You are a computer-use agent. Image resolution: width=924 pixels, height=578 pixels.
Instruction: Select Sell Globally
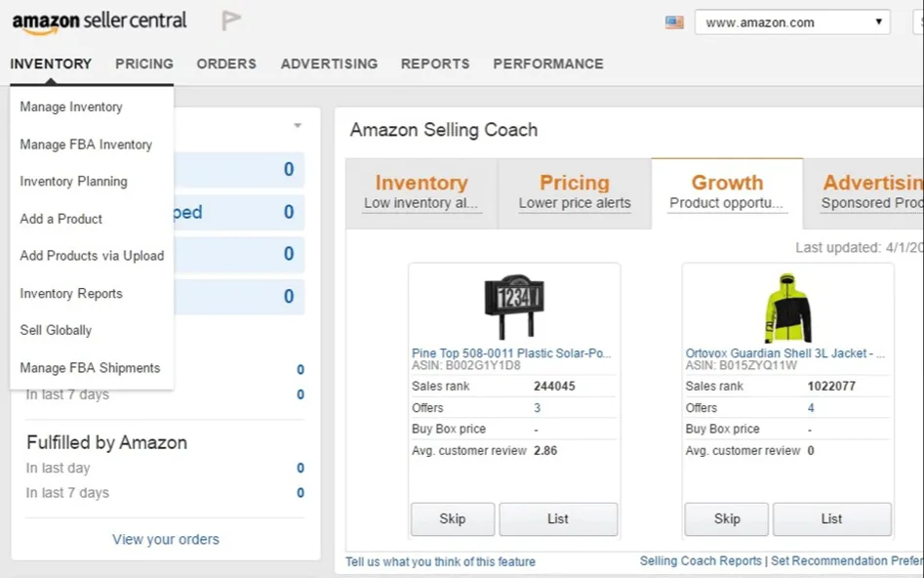56,330
